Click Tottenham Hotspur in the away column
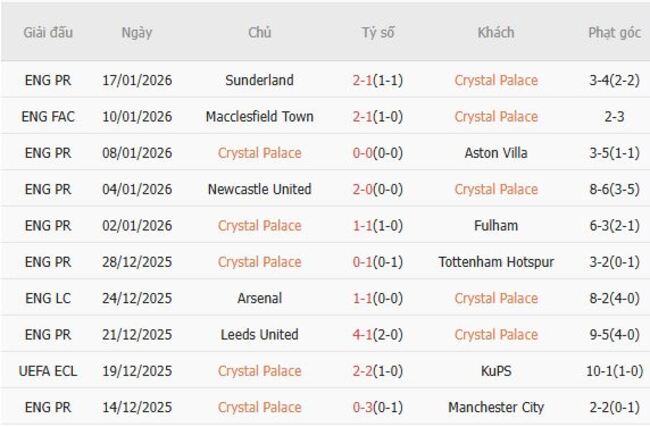650x427 pixels. [x=495, y=262]
